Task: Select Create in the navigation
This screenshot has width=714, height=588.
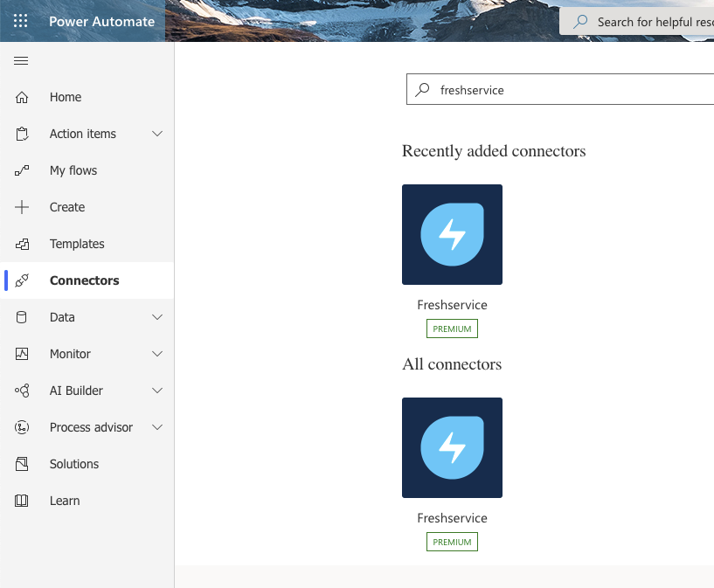Action: tap(87, 207)
